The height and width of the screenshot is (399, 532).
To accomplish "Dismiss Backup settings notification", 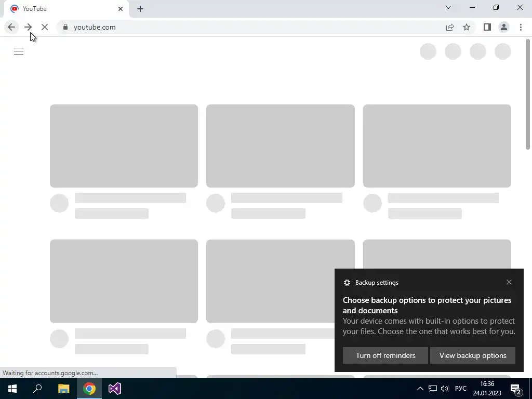I will click(x=509, y=282).
